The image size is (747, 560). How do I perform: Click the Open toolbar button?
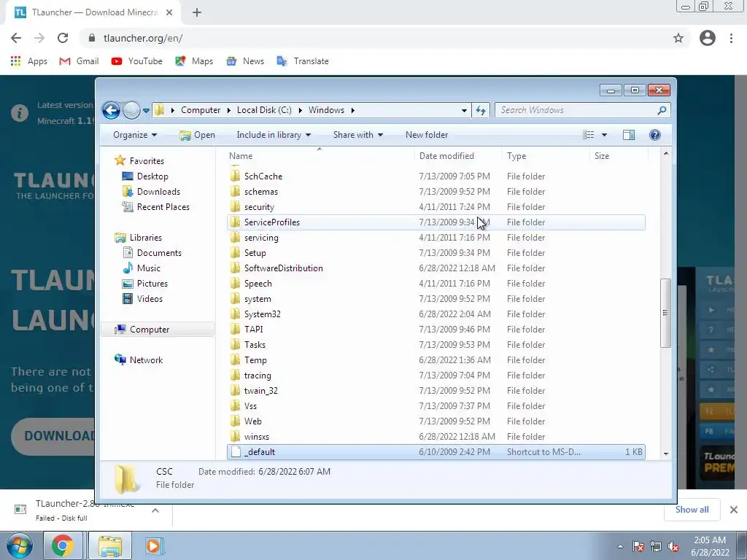click(x=197, y=135)
